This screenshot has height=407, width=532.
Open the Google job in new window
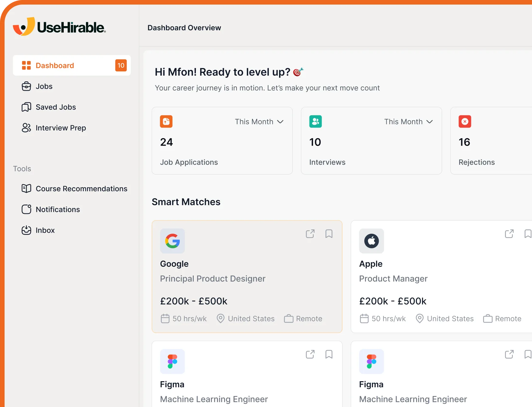pos(310,234)
